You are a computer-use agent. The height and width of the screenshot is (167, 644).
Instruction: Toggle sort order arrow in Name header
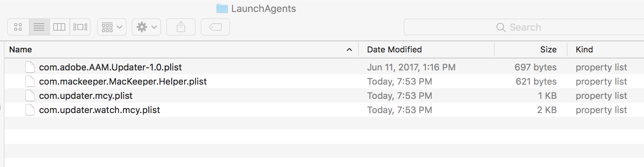coord(349,49)
